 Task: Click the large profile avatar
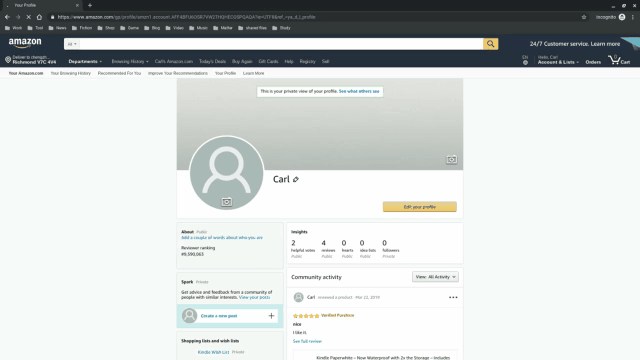pos(227,173)
